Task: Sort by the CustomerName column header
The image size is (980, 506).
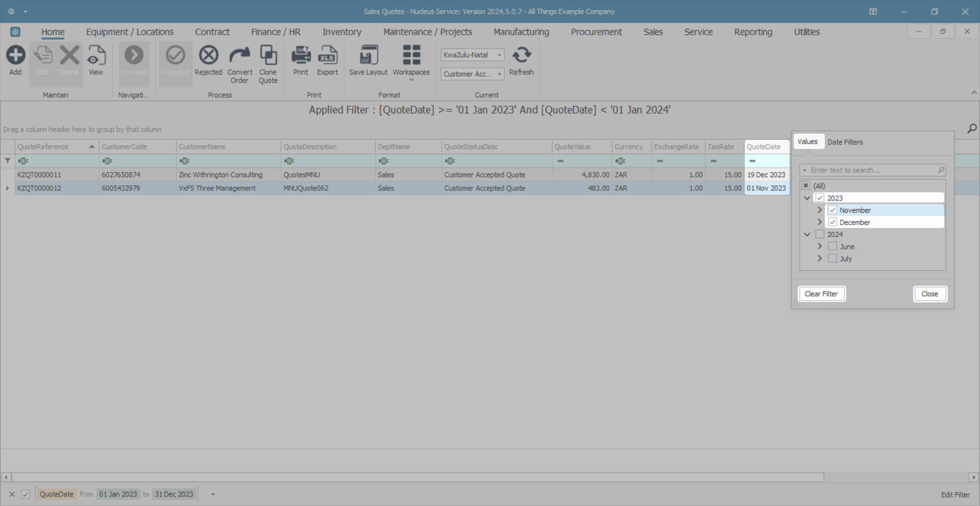Action: (228, 147)
